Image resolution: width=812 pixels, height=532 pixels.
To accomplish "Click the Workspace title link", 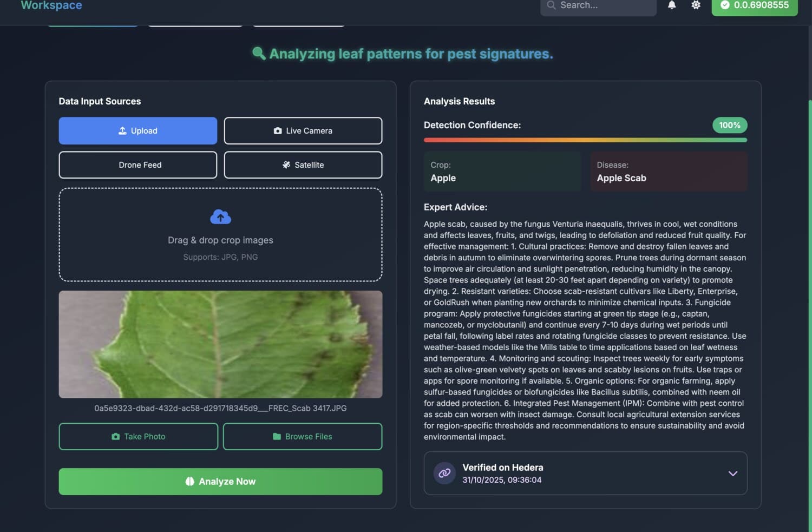I will point(51,5).
